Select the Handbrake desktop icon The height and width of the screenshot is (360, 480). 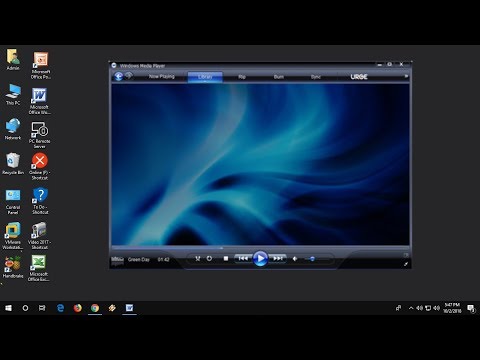pyautogui.click(x=13, y=268)
